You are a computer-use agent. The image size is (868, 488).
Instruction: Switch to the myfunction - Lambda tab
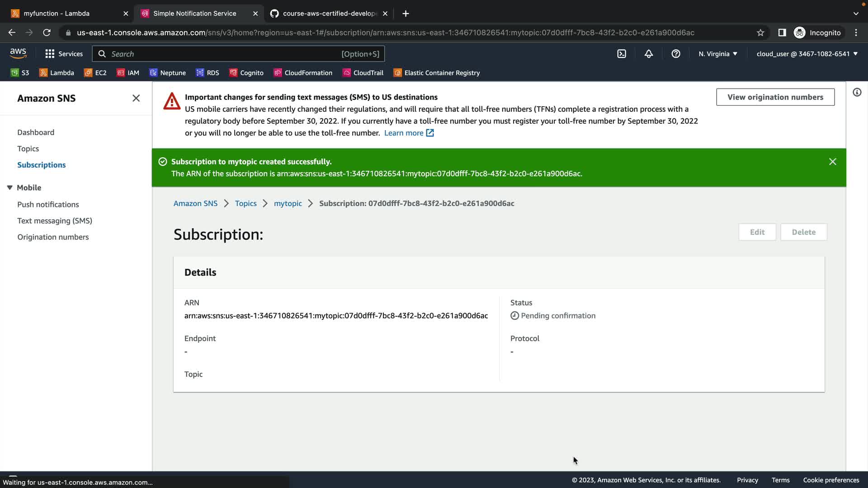pos(57,14)
